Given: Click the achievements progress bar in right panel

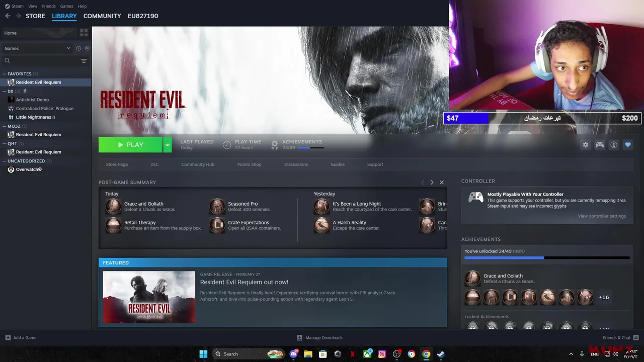Looking at the screenshot, I should (547, 258).
